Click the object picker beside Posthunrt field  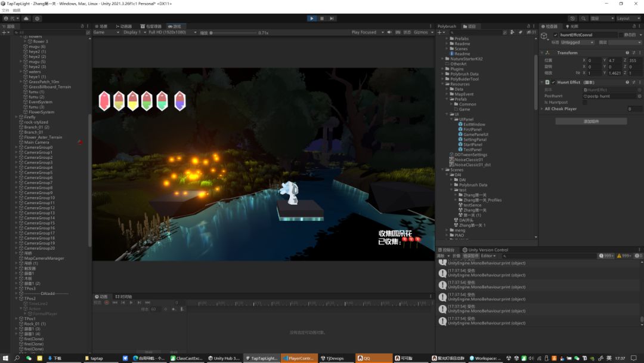point(639,96)
